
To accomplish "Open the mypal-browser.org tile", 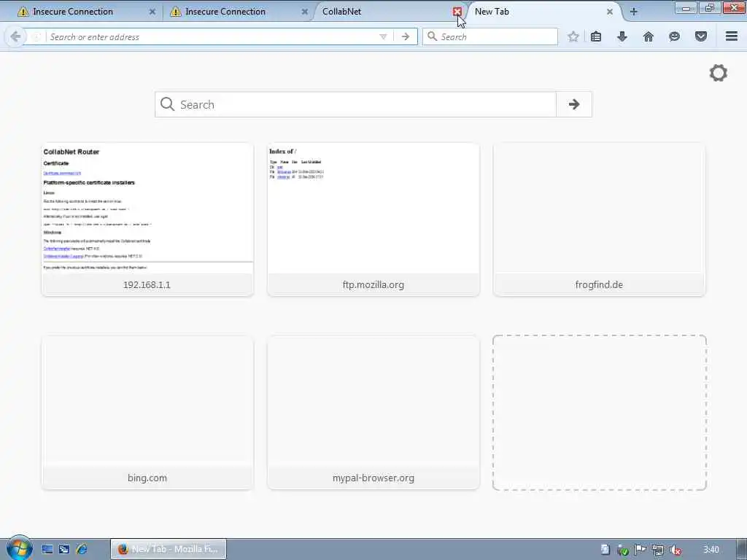I will coord(373,413).
